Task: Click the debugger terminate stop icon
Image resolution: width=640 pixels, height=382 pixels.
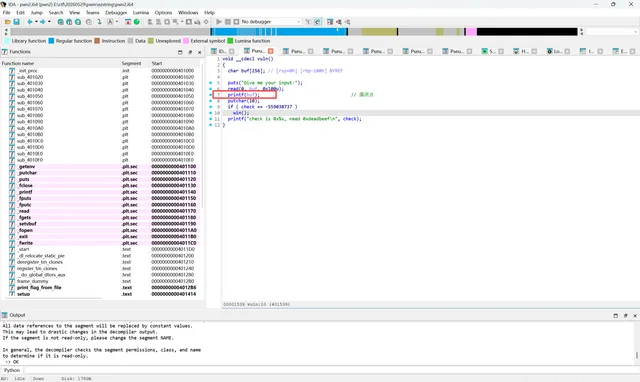Action: 236,22
